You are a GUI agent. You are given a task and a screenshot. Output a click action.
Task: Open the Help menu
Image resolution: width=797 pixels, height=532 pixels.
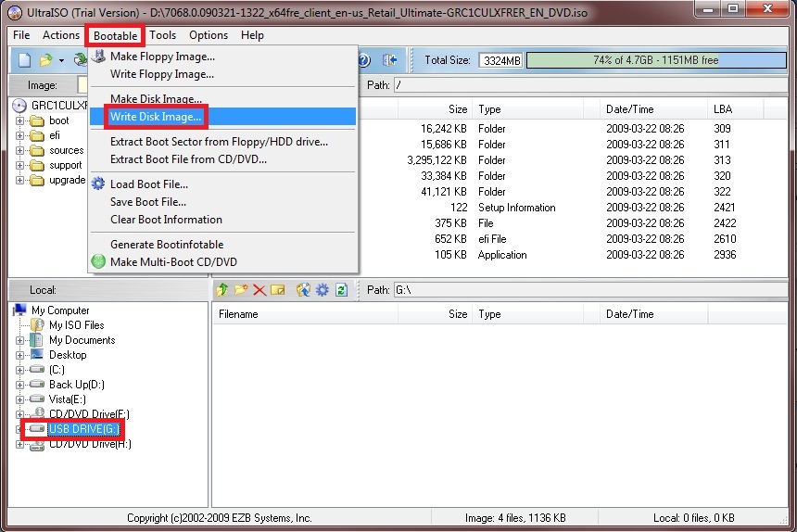click(252, 35)
